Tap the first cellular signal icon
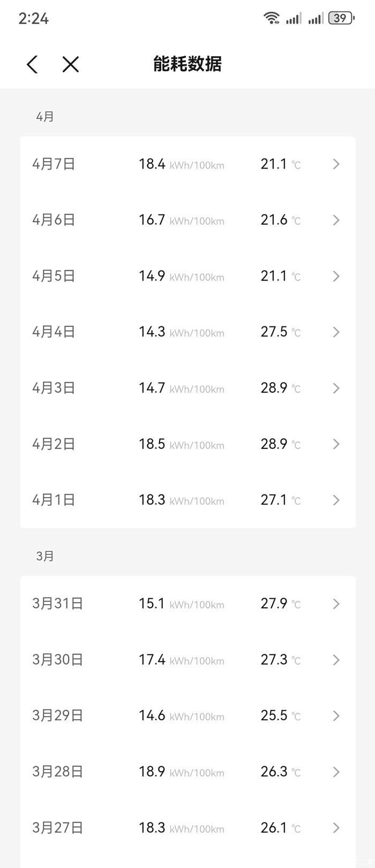The width and height of the screenshot is (375, 868). (x=293, y=18)
